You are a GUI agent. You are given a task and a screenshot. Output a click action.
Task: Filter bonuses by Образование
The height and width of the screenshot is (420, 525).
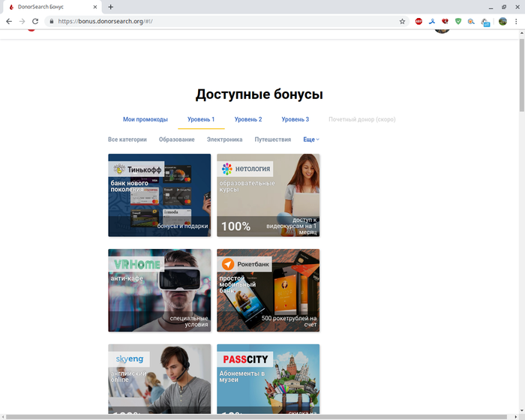(177, 139)
